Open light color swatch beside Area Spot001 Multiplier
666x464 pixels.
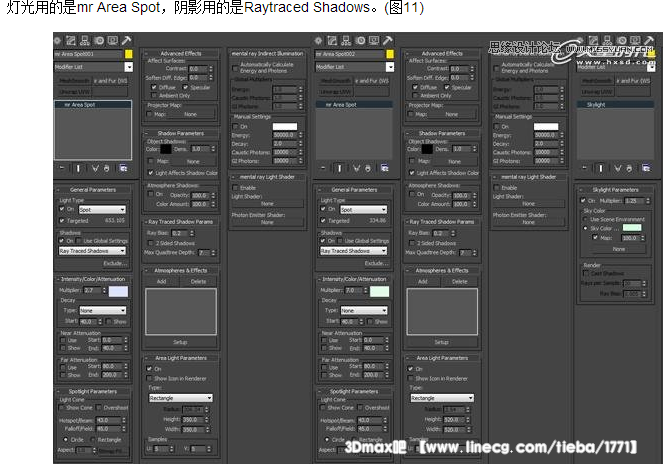(x=118, y=291)
